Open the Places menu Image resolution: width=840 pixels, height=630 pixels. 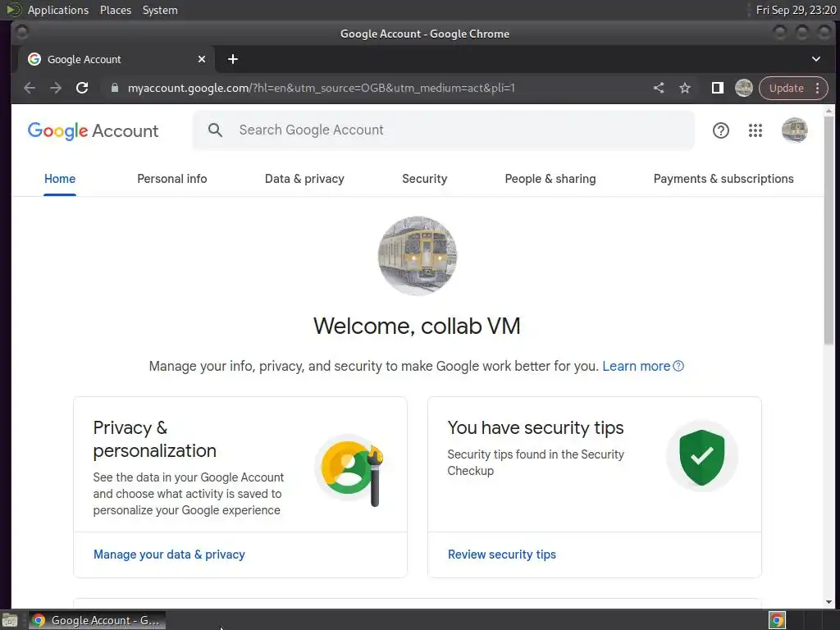[116, 10]
